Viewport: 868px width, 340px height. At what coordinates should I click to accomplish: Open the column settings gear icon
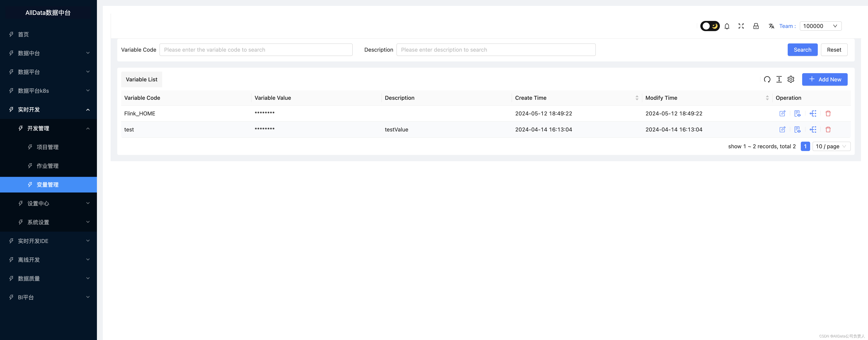tap(790, 79)
